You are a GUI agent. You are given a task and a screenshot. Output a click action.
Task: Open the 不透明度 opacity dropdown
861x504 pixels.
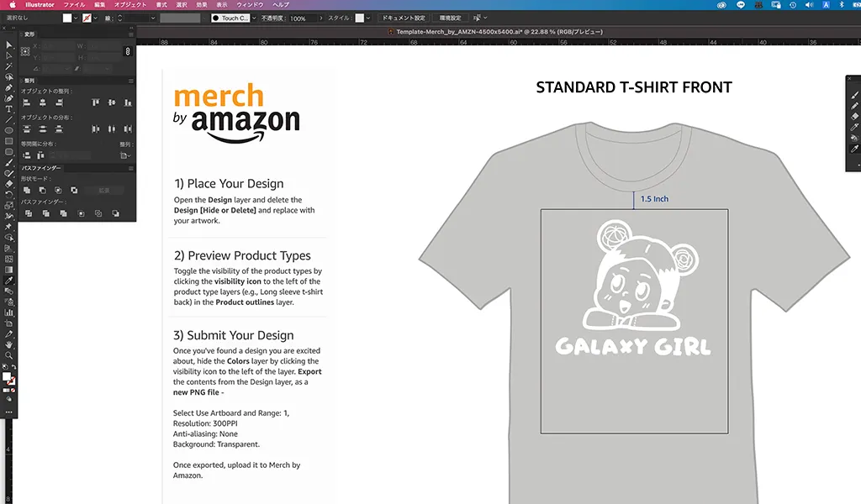tap(320, 18)
